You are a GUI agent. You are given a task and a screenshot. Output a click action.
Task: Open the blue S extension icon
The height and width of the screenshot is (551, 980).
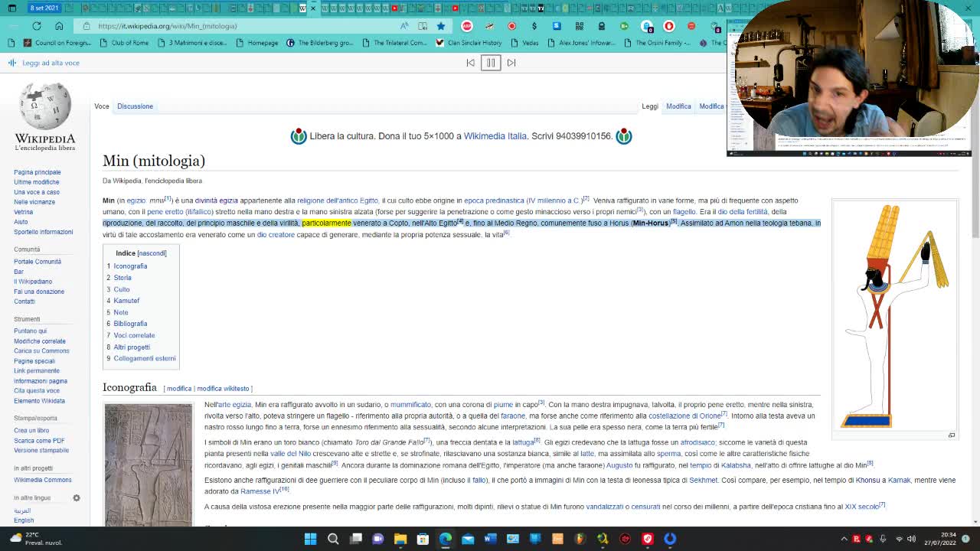557,26
